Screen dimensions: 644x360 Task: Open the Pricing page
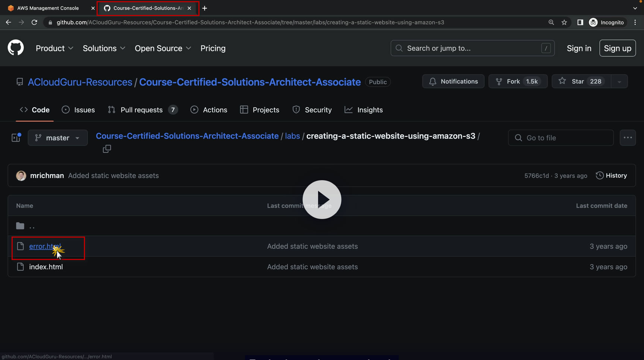pyautogui.click(x=213, y=48)
